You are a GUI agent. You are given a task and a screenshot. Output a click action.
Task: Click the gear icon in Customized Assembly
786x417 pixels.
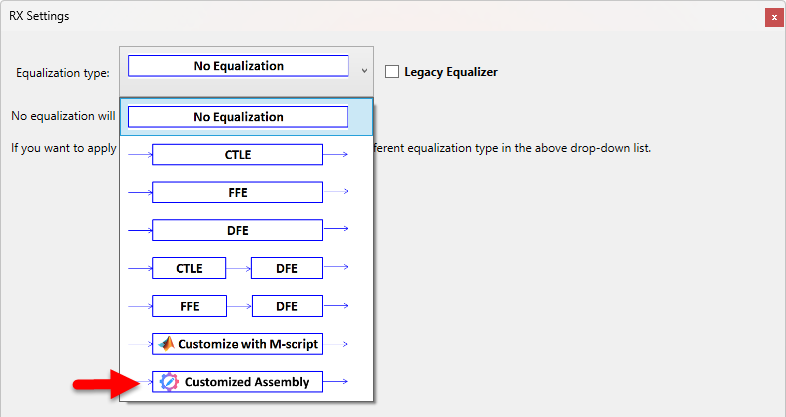pos(169,381)
